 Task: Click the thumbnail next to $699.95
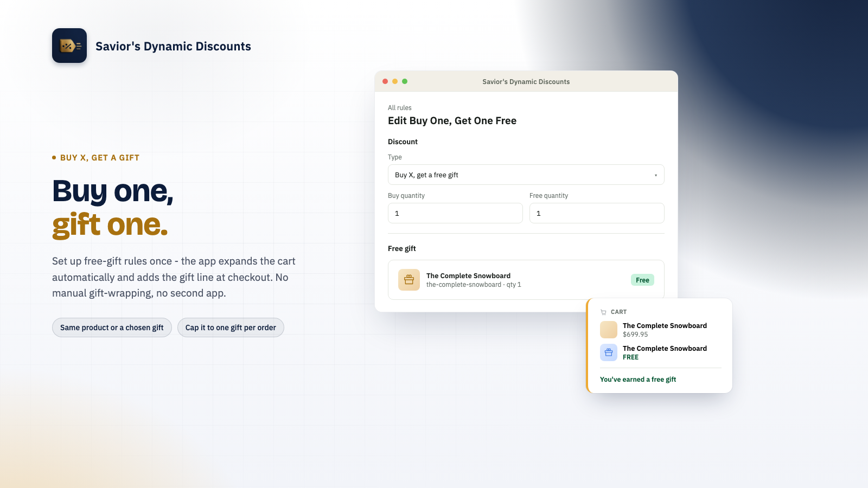609,330
